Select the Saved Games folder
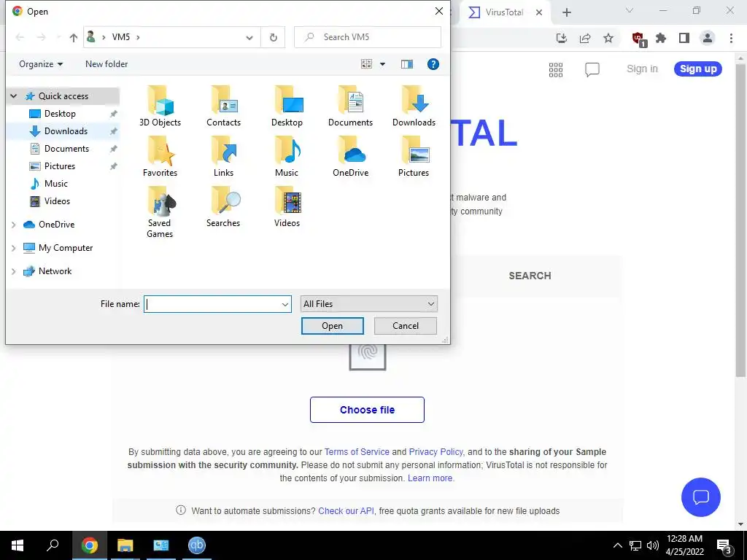747x560 pixels. coord(160,212)
